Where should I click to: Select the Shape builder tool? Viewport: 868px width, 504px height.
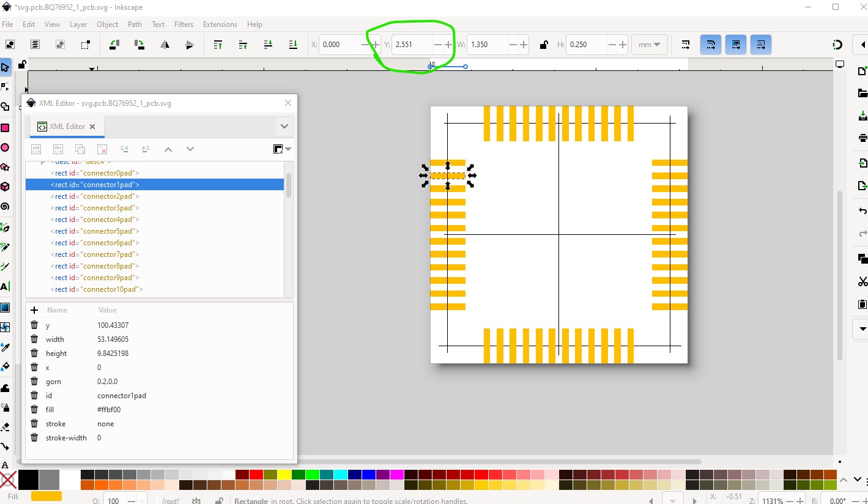5,106
